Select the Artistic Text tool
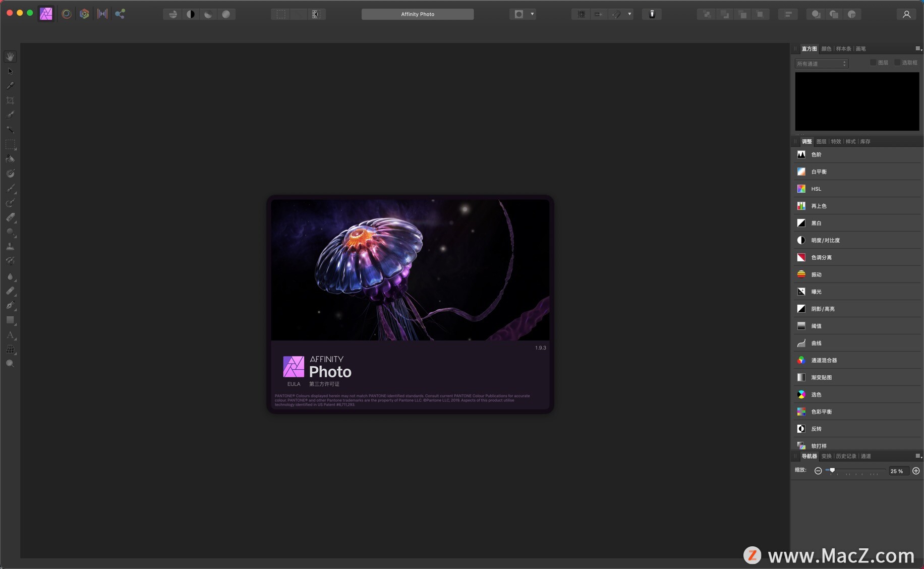This screenshot has width=924, height=569. (10, 334)
